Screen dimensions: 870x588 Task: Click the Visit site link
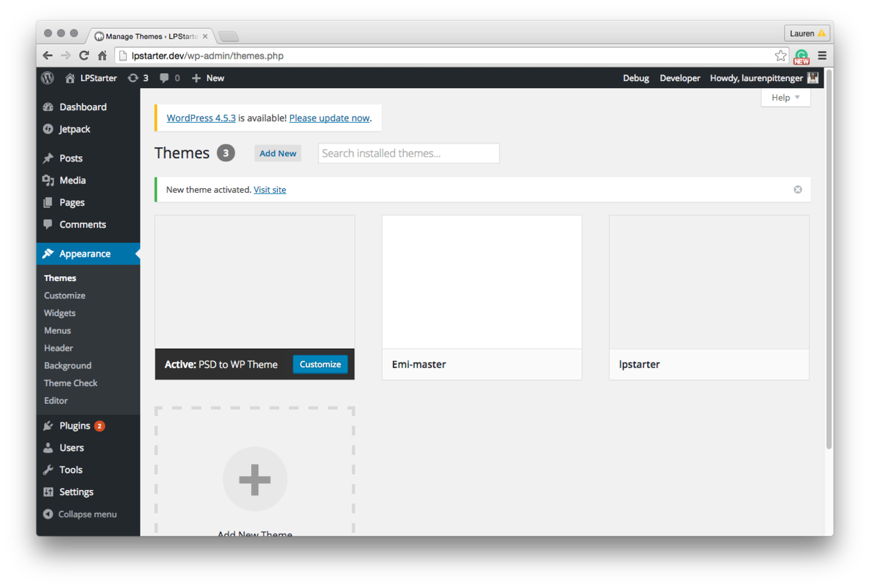click(x=270, y=189)
